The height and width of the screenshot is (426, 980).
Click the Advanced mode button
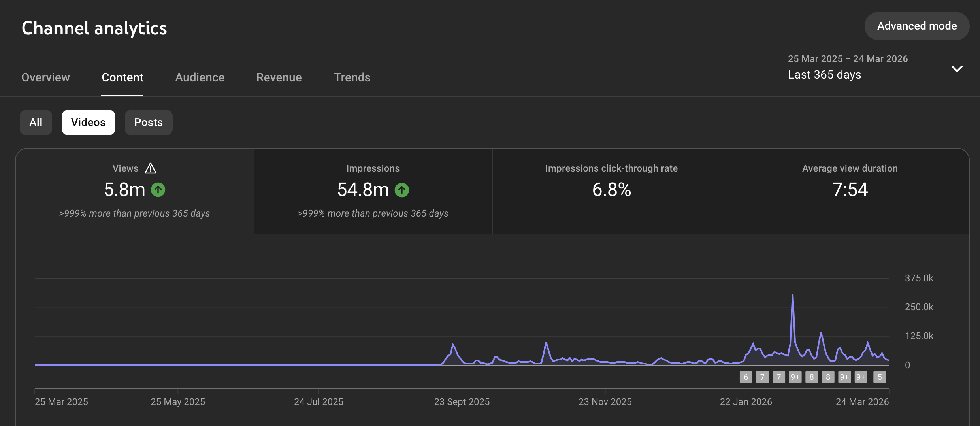917,26
